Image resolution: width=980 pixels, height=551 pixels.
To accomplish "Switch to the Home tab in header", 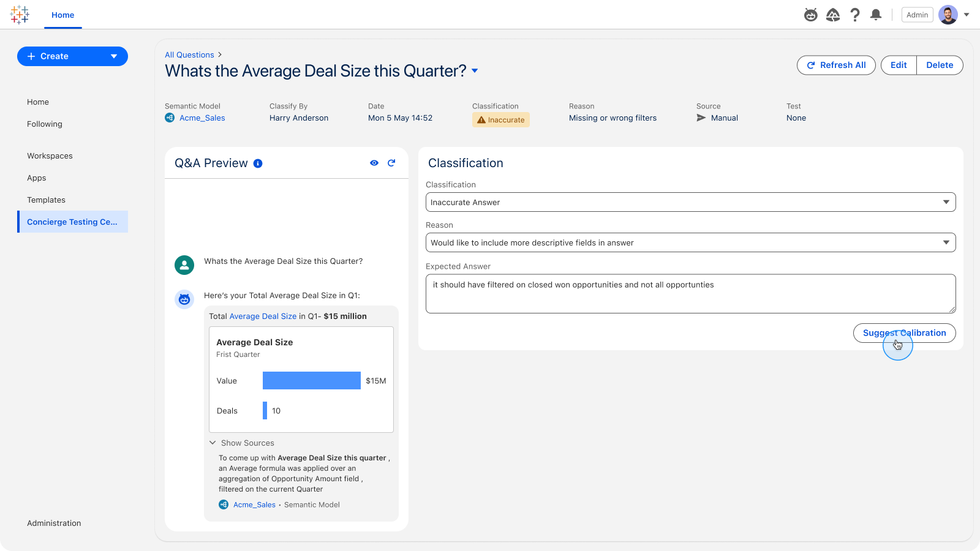I will pyautogui.click(x=62, y=15).
